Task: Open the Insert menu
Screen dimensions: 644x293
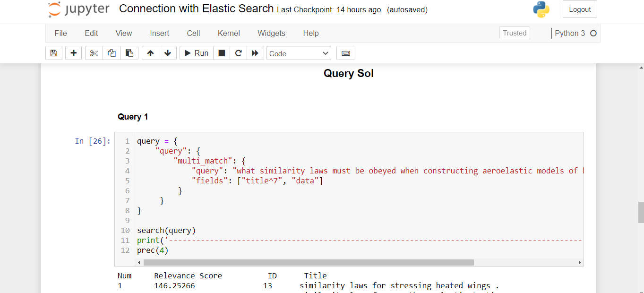Action: 159,33
